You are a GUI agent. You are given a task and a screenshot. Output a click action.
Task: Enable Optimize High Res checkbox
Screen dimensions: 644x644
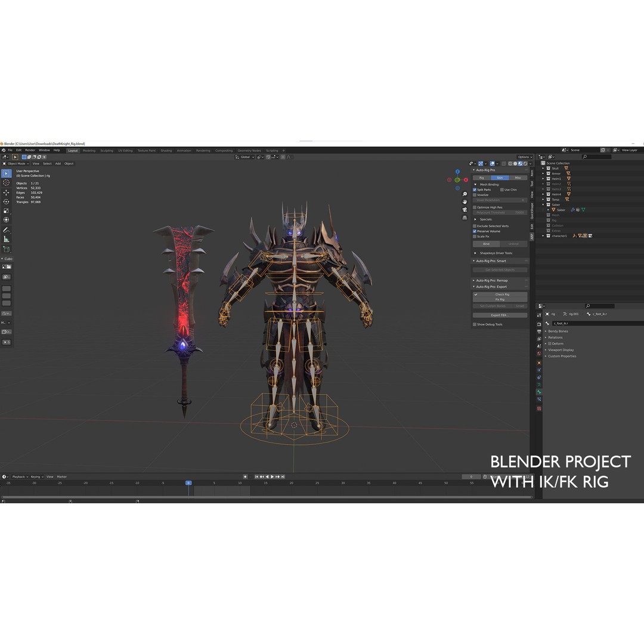pos(475,208)
